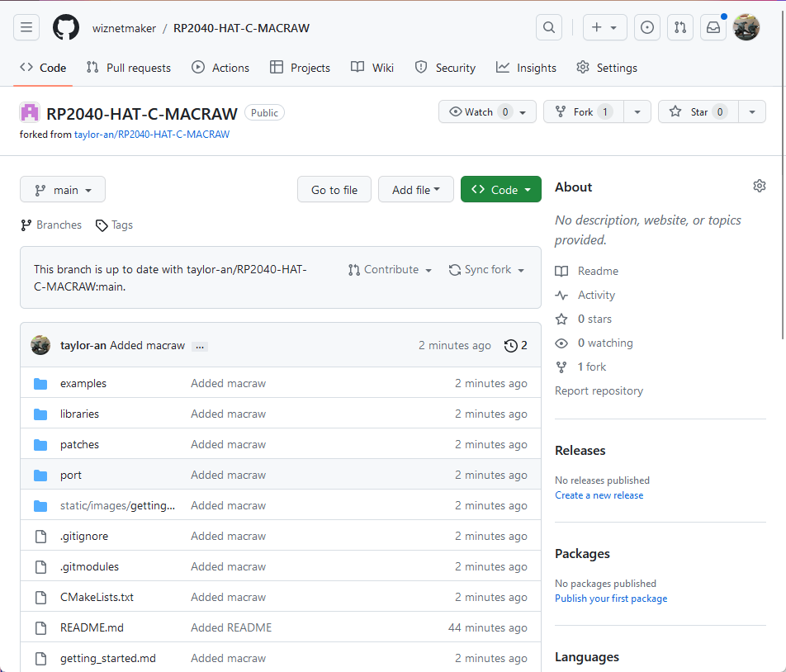Click the Go to file button
786x672 pixels.
pos(334,189)
